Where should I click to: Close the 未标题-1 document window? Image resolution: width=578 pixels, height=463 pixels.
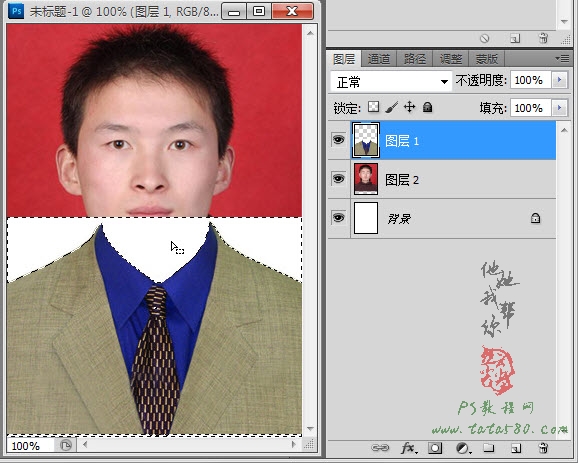click(x=292, y=11)
